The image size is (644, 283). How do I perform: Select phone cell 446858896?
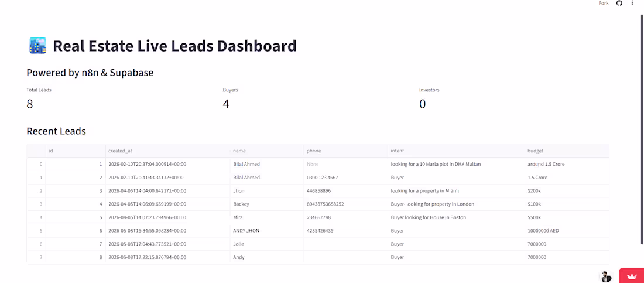point(346,191)
